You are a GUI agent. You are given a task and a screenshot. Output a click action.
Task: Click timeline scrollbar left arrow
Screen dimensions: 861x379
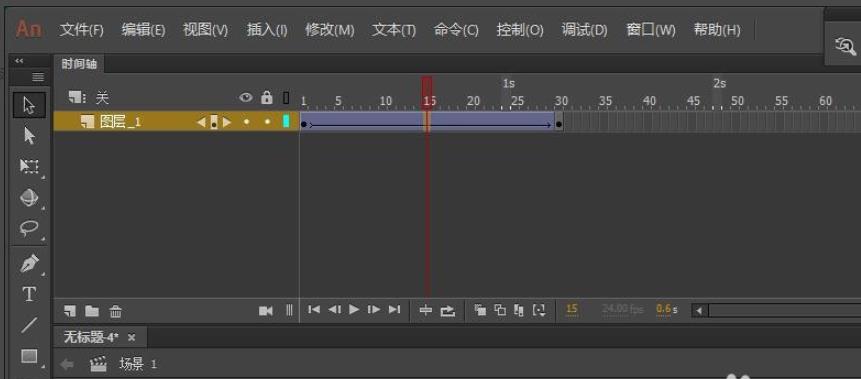(x=699, y=311)
